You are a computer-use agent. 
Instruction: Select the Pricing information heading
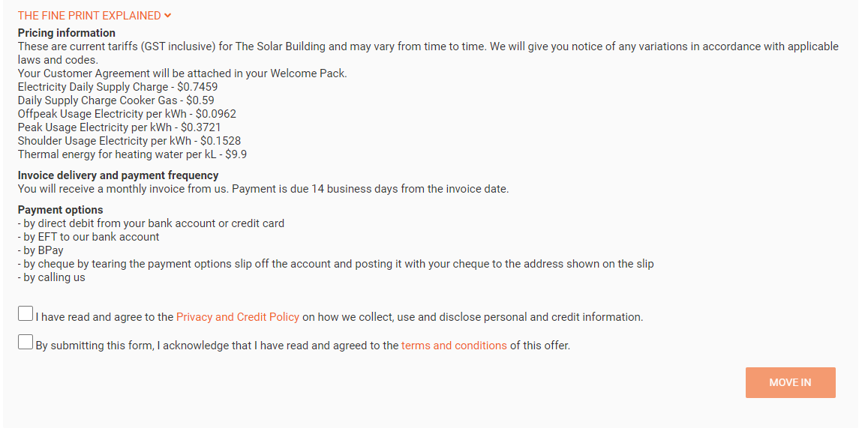tap(66, 33)
